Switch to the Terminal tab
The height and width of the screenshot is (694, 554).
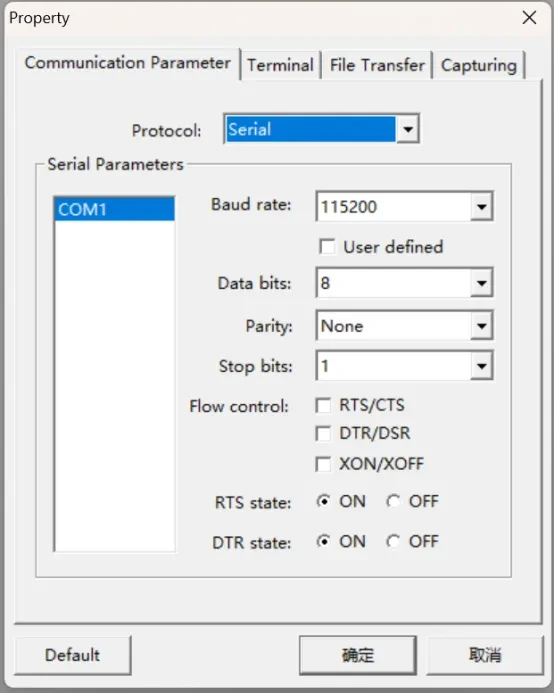click(281, 65)
